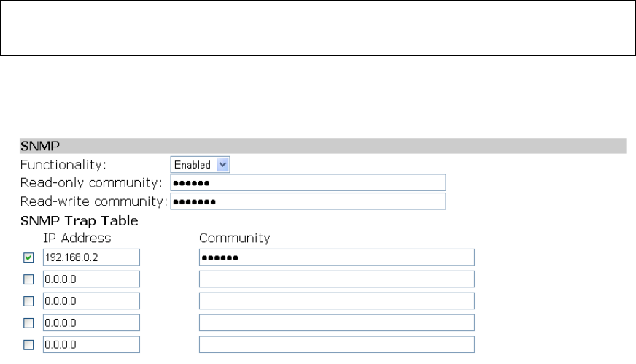Enable the second trap table row checkbox
Screen dimensions: 636x364
[28, 279]
